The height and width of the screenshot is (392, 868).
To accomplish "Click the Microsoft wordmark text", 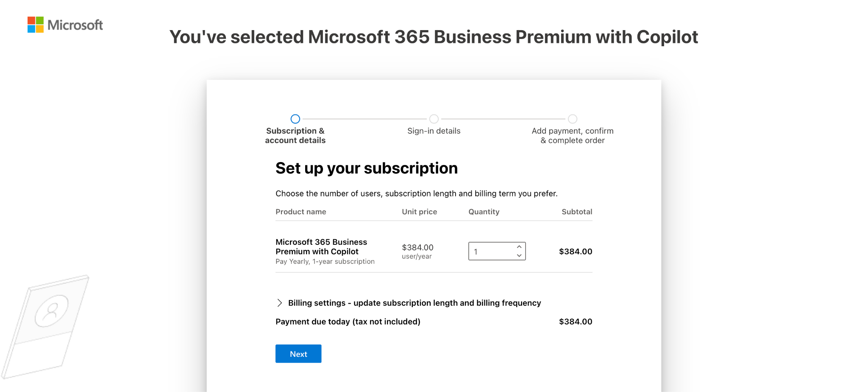I will point(75,25).
